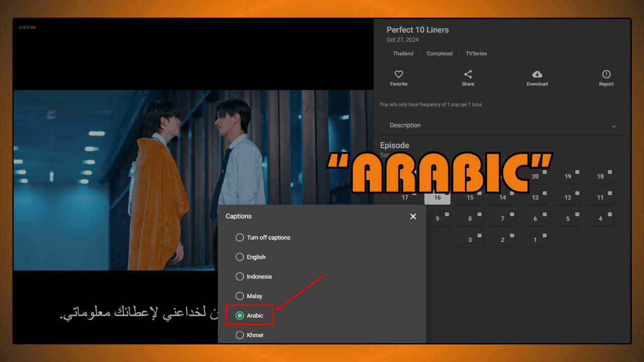Select Khmer captions
Viewport: 644px width, 362px height.
[x=239, y=335]
